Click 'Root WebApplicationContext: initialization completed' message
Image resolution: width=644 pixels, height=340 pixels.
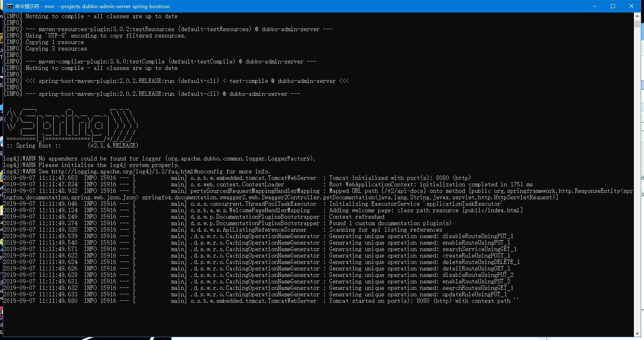click(x=431, y=184)
